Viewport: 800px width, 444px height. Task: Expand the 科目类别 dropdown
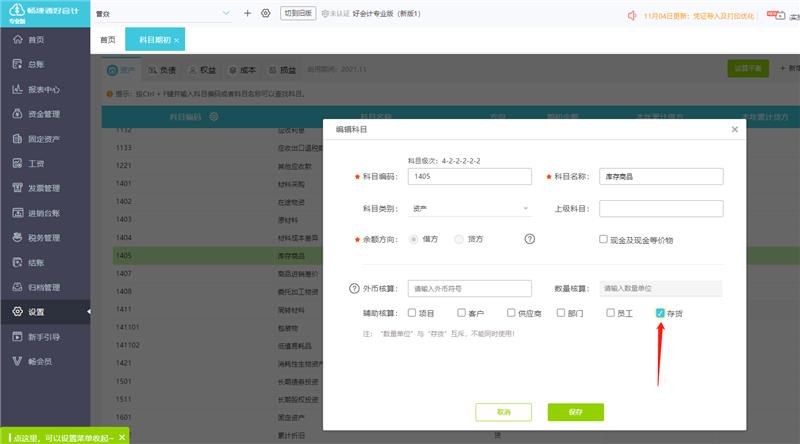(469, 208)
